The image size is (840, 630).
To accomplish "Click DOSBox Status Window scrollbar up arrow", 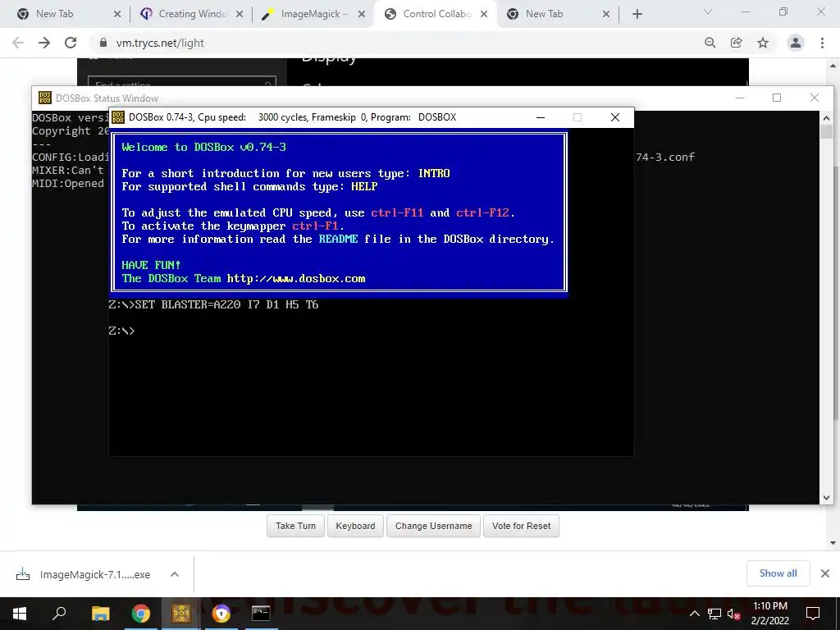I will click(x=826, y=118).
